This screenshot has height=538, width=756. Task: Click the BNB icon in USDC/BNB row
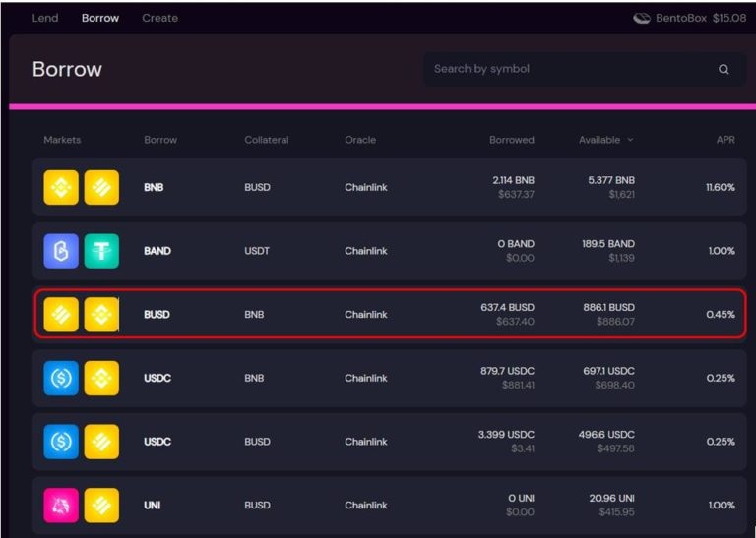(x=101, y=378)
